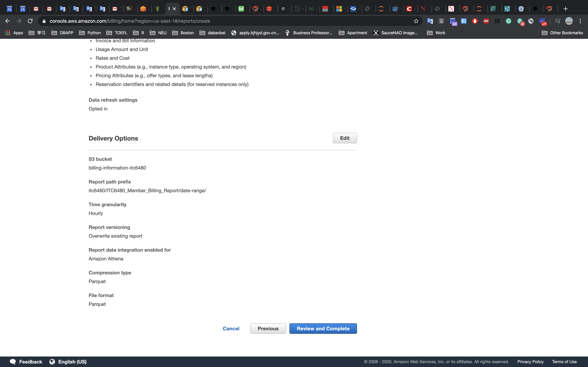Click the Google Translate extension icon

(x=430, y=21)
